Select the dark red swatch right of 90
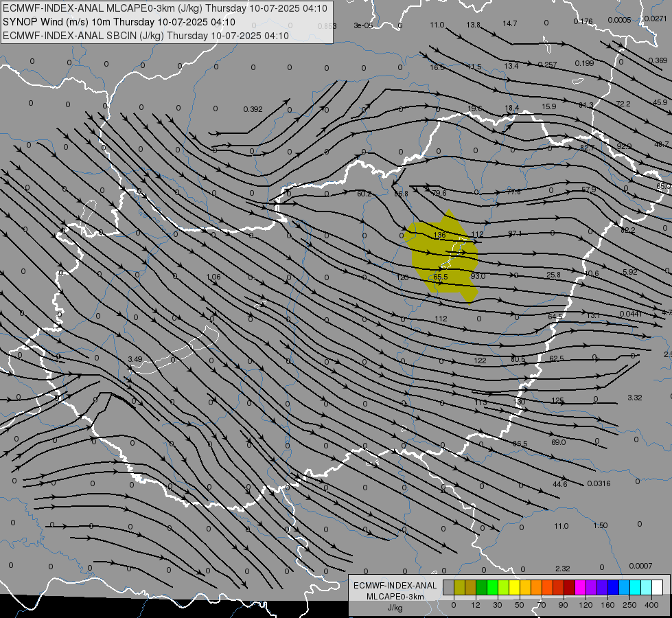The image size is (672, 618). click(569, 587)
